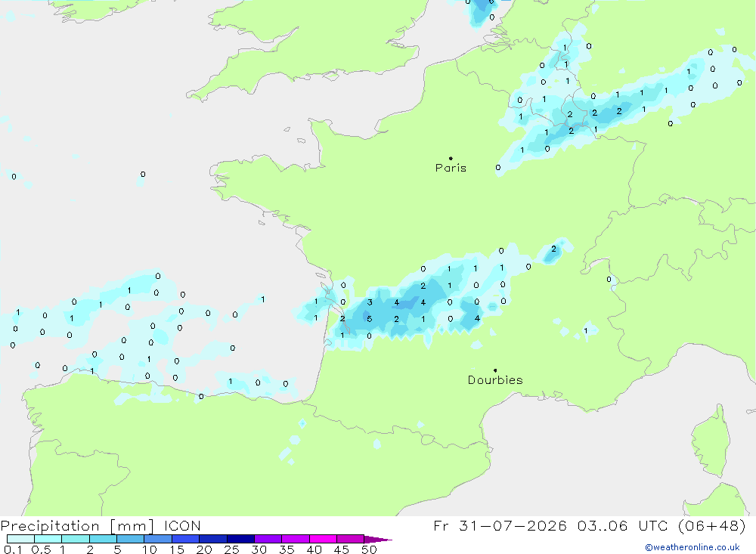This screenshot has width=756, height=554.
Task: Click the 5-10 mm medium blue legend swatch
Action: [131, 539]
